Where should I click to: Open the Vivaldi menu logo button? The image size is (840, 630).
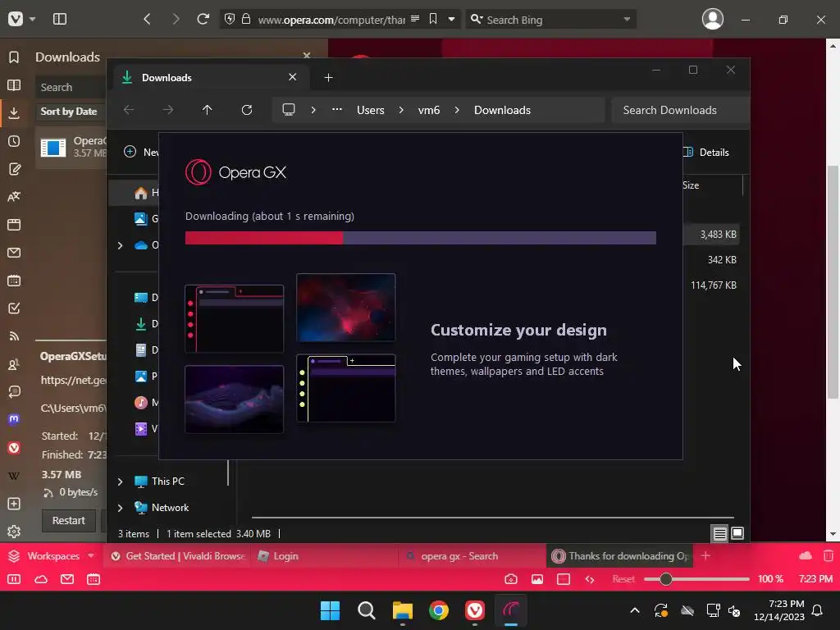tap(16, 20)
